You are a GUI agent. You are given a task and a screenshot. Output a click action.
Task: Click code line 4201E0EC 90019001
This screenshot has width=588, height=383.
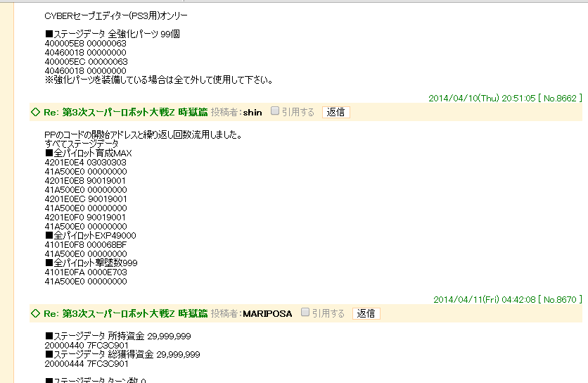click(86, 199)
